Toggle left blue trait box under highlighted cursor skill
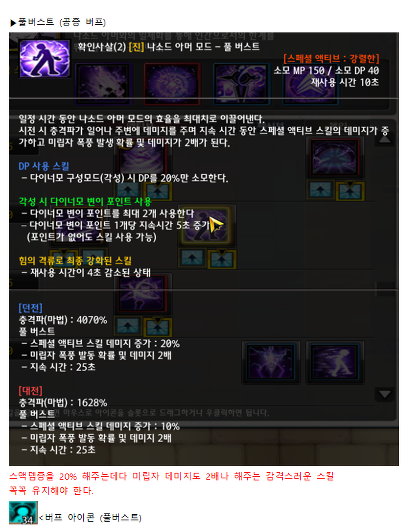Image resolution: width=408 pixels, height=532 pixels. 192,257
